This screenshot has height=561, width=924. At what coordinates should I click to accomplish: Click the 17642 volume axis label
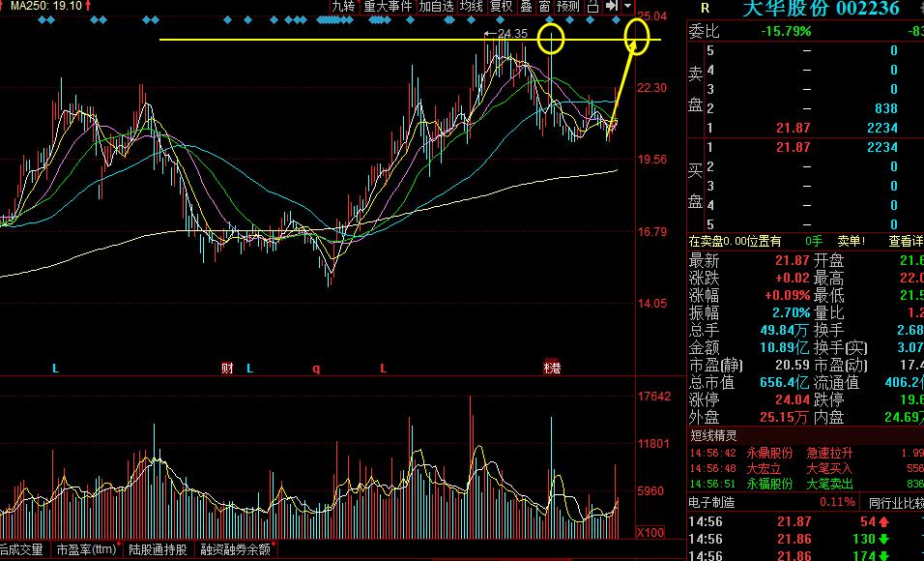(x=654, y=397)
